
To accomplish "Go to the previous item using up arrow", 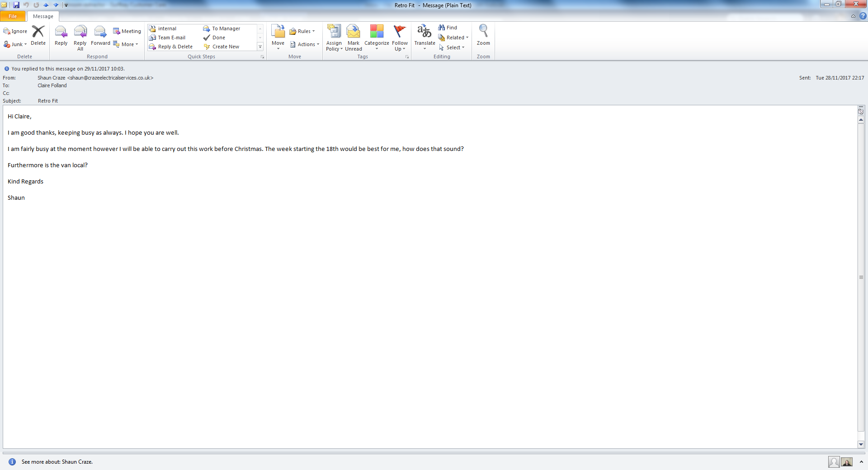I will (46, 5).
